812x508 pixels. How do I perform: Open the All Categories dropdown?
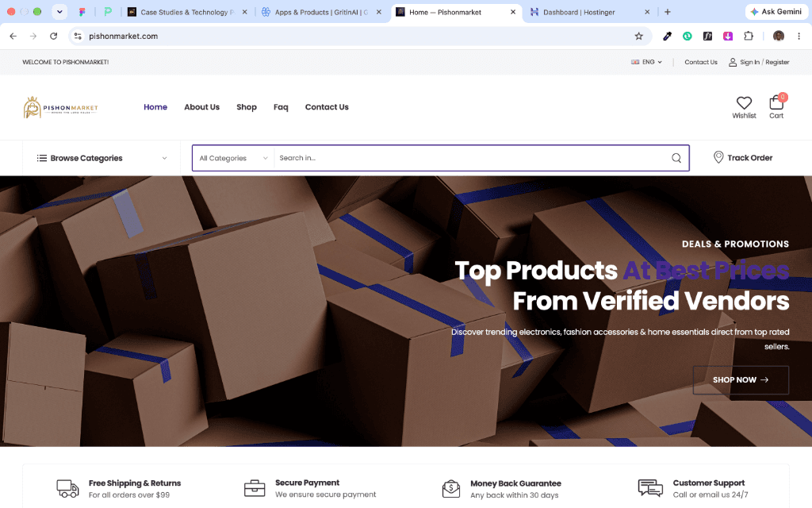click(233, 158)
